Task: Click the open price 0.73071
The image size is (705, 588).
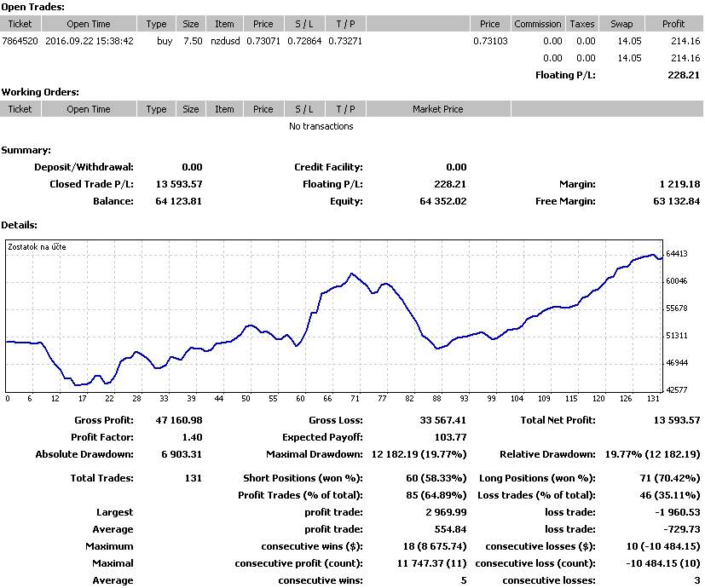Action: (263, 41)
